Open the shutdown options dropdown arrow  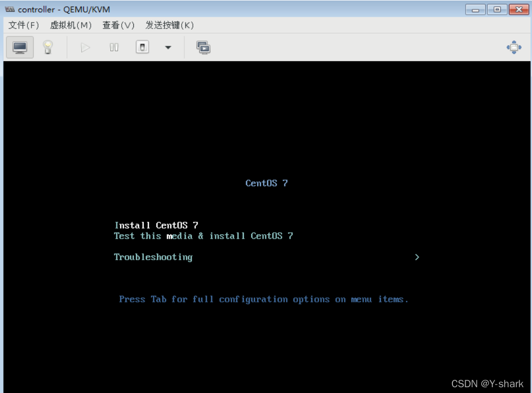(x=168, y=47)
